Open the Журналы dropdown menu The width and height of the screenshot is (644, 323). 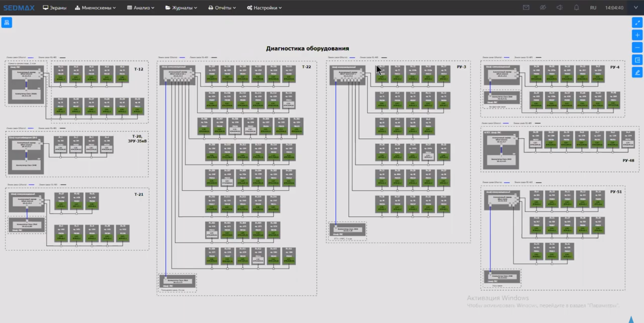click(181, 8)
